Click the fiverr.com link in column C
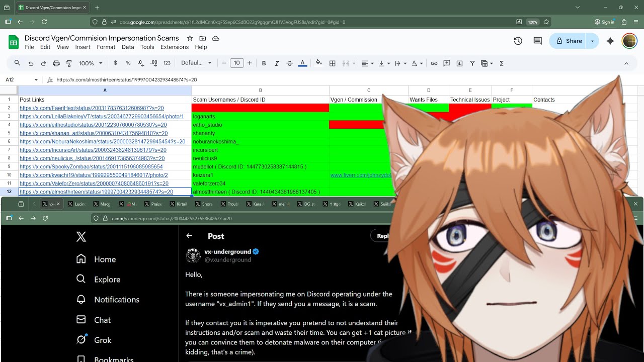The image size is (644, 362). pyautogui.click(x=361, y=175)
